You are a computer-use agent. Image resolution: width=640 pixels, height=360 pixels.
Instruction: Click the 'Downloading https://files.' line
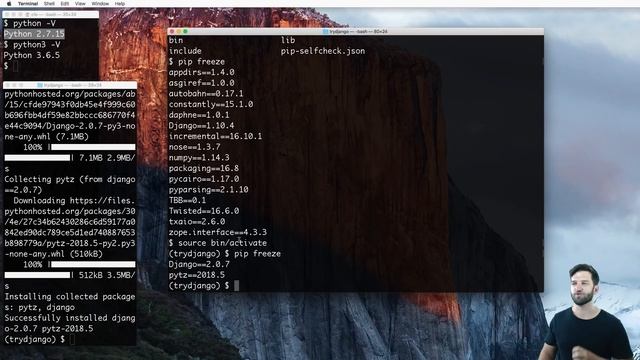[x=74, y=200]
